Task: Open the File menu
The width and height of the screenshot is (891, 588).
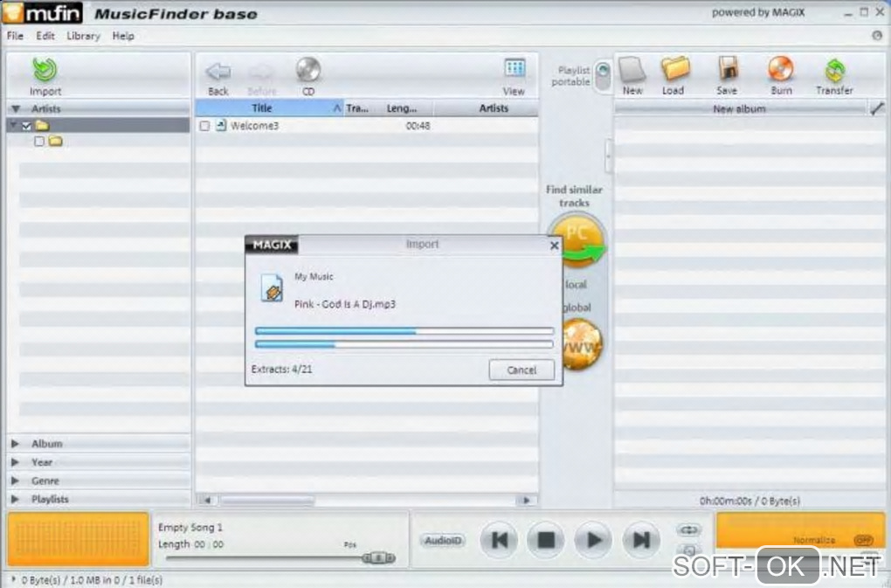Action: (16, 36)
